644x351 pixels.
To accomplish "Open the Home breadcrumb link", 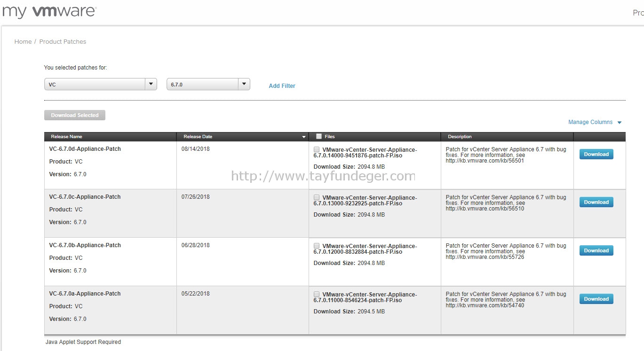I will [x=23, y=42].
